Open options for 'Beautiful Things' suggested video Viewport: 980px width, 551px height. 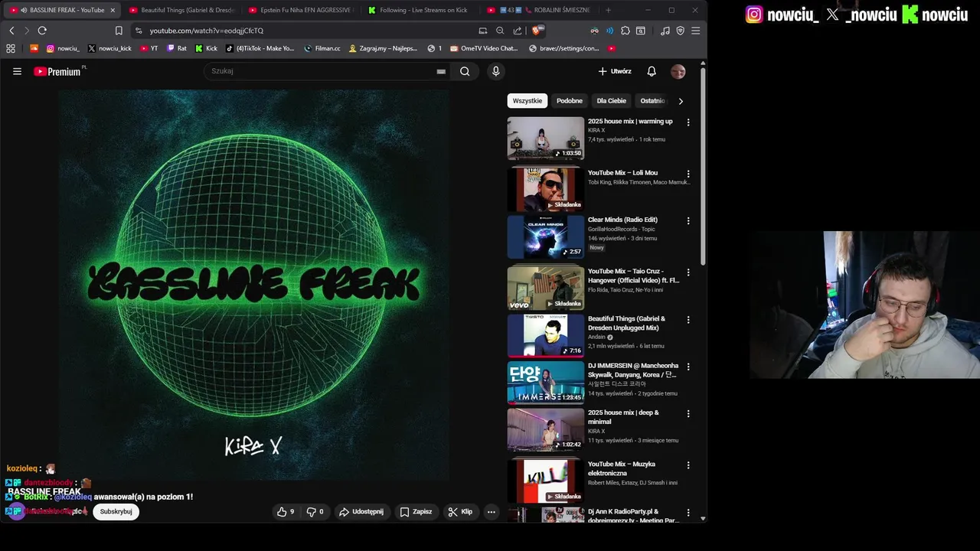688,320
